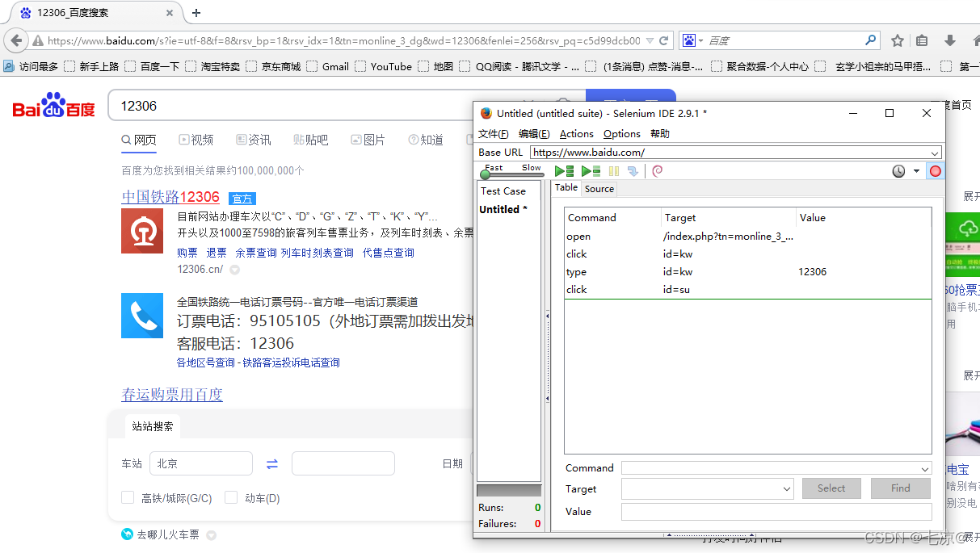The image size is (980, 553).
Task: Expand the scheduler dropdown arrow
Action: pos(916,171)
